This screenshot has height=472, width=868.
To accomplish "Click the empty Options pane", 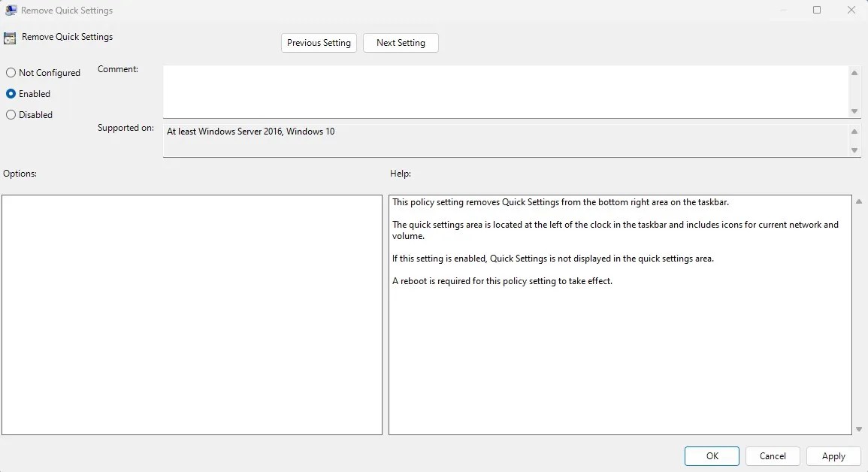I will point(192,314).
